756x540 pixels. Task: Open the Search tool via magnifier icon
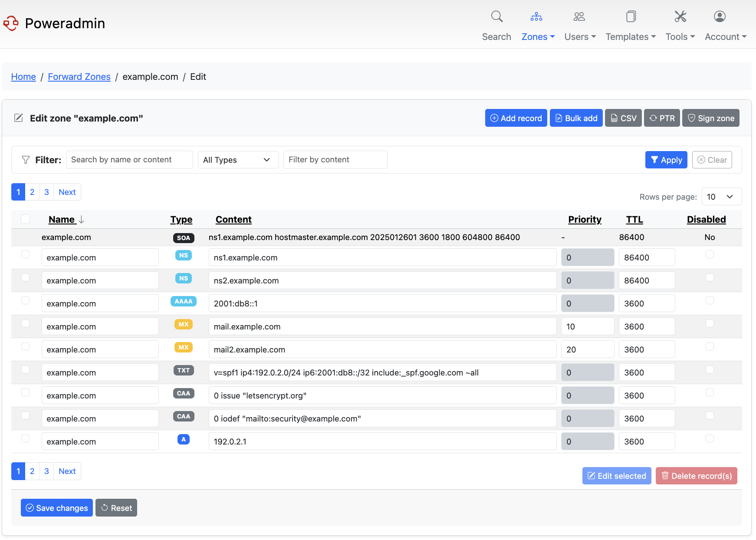pos(496,16)
